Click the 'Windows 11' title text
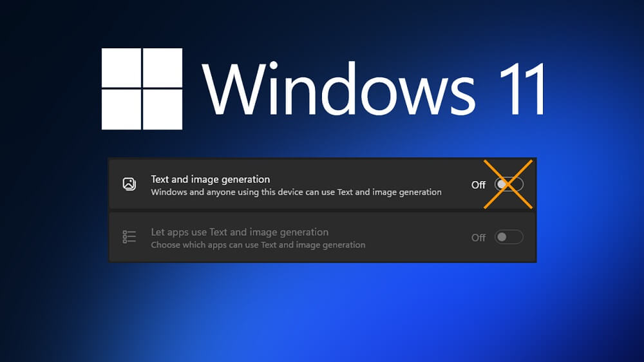This screenshot has width=644, height=362. coord(374,89)
